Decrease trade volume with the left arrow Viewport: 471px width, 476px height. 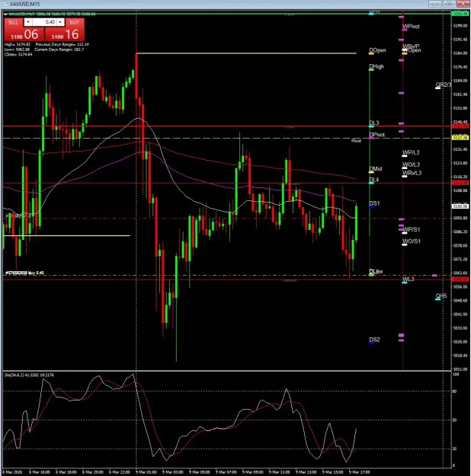(28, 22)
